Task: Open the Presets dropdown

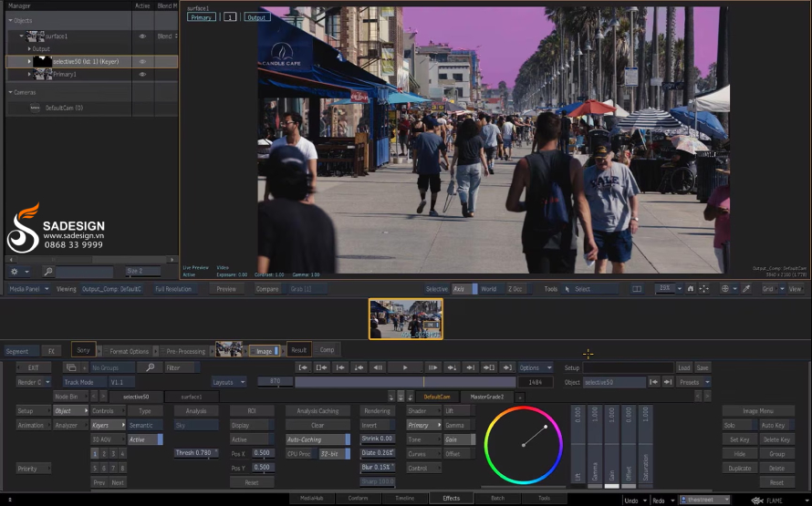Action: 694,382
